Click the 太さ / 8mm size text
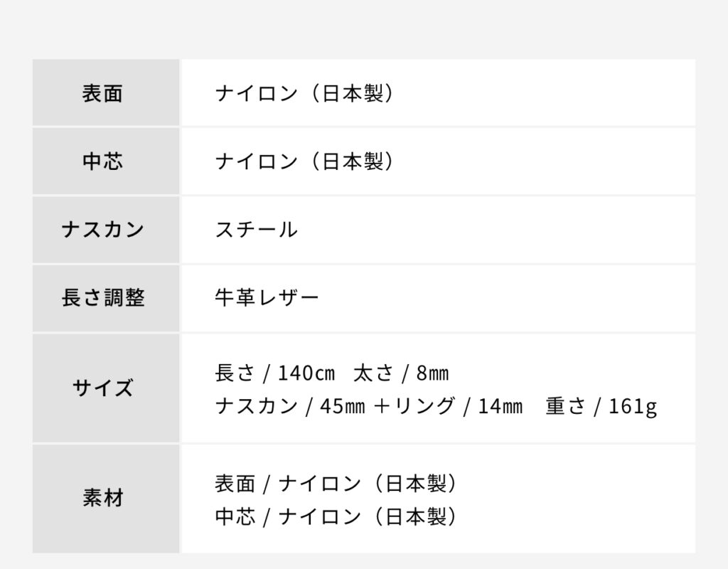This screenshot has height=569, width=728. pyautogui.click(x=401, y=373)
